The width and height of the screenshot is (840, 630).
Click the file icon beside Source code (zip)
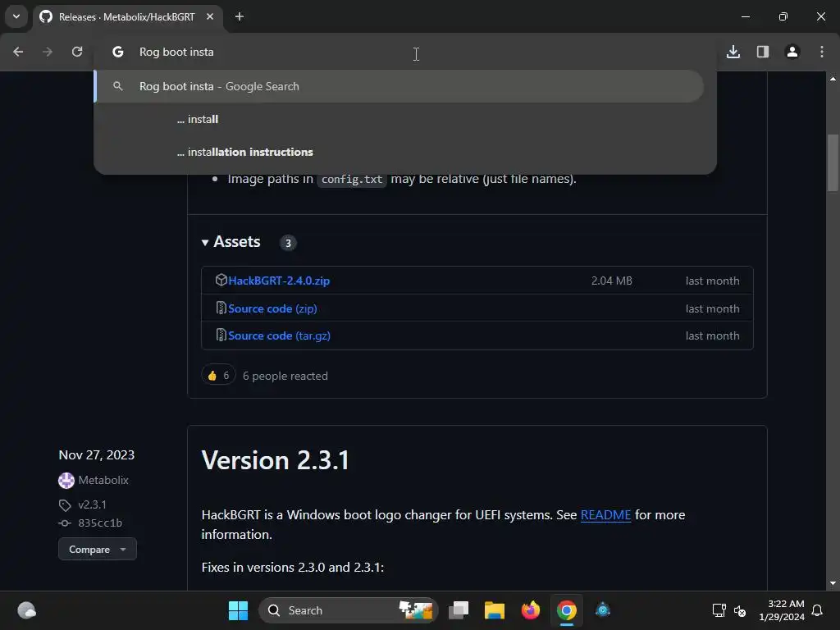point(221,308)
